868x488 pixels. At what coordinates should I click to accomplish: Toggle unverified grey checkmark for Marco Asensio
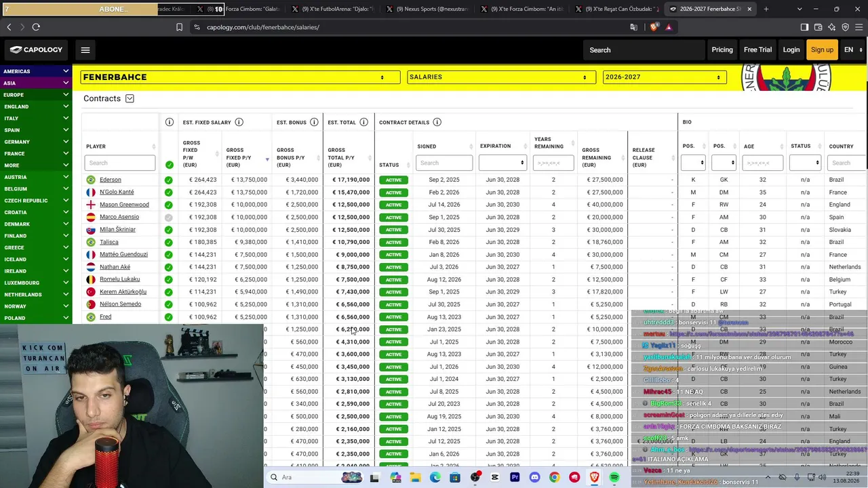coord(168,218)
